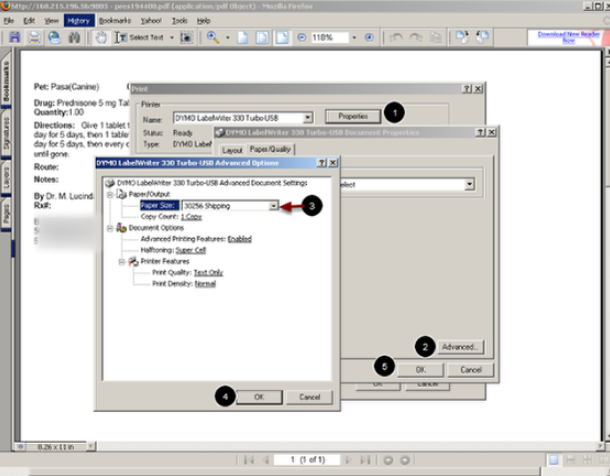The image size is (610, 476).
Task: Open the zoom tool dropdown arrow
Action: point(228,38)
